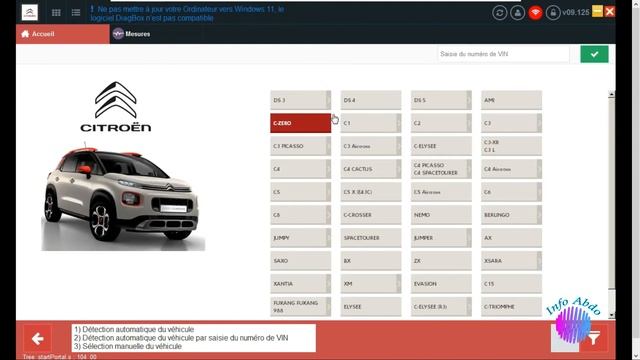Viewport: 640px width, 360px height.
Task: Select the C-TRIOMPHE vehicle
Action: [x=511, y=307]
